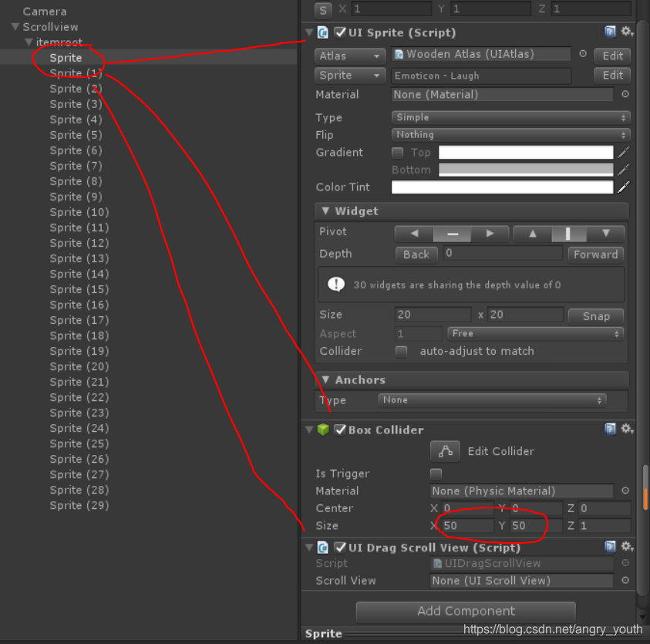Viewport: 650px width, 644px height.
Task: Pick gradient Bottom color with eyedropper
Action: tap(624, 170)
